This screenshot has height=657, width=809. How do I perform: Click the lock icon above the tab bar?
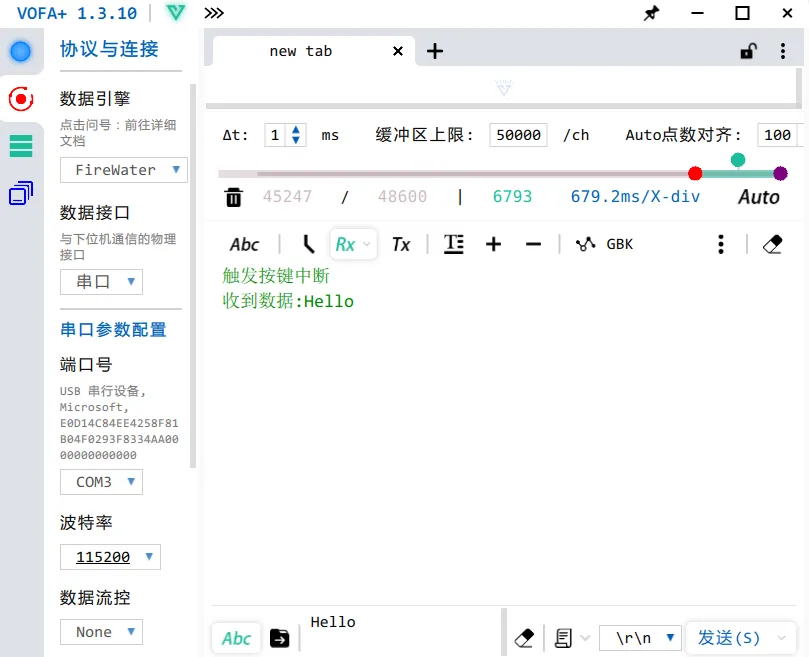click(x=746, y=51)
